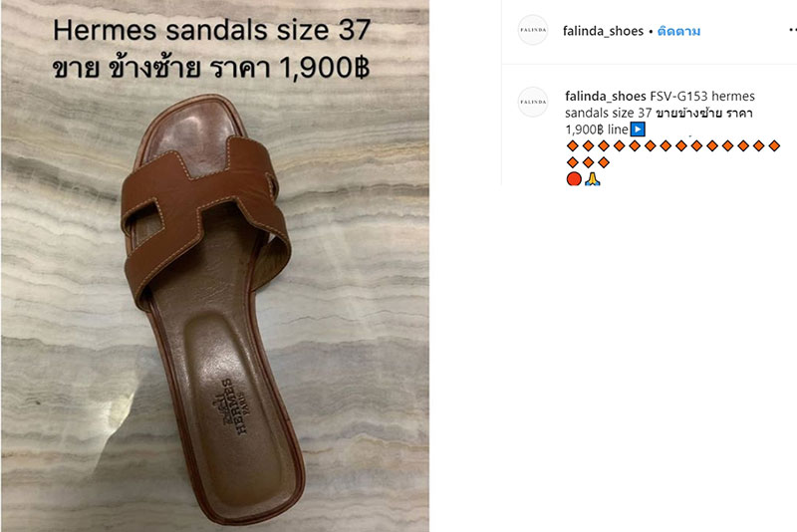This screenshot has height=532, width=797.
Task: Click the praying hands emoji
Action: (x=592, y=179)
